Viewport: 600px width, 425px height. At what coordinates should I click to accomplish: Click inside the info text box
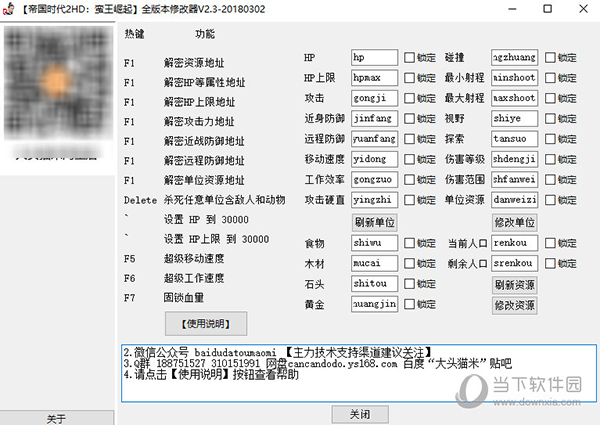(359, 373)
